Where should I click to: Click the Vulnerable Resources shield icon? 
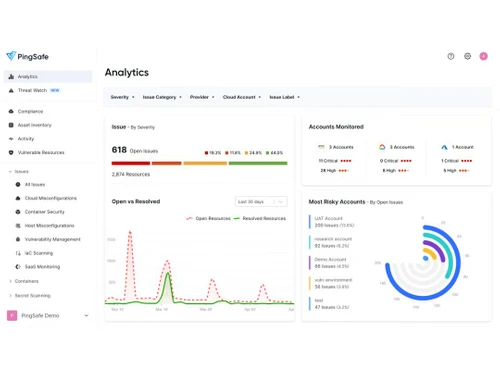coord(11,152)
